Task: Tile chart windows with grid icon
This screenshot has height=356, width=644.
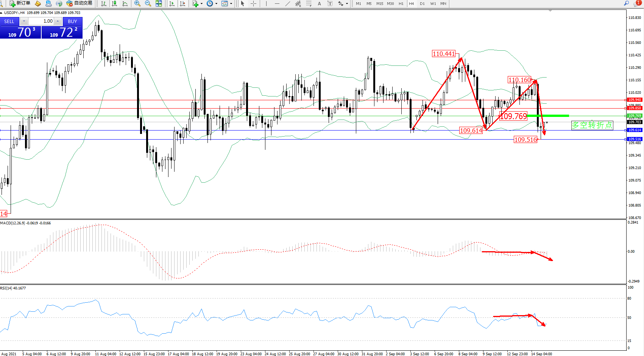Action: coord(159,3)
